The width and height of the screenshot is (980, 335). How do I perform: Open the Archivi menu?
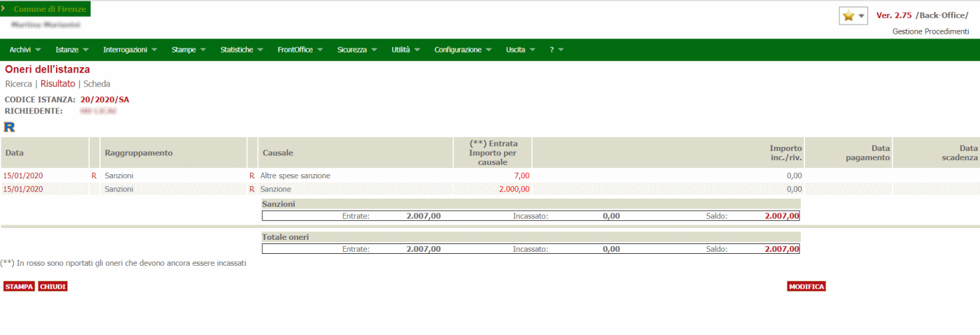(x=24, y=50)
